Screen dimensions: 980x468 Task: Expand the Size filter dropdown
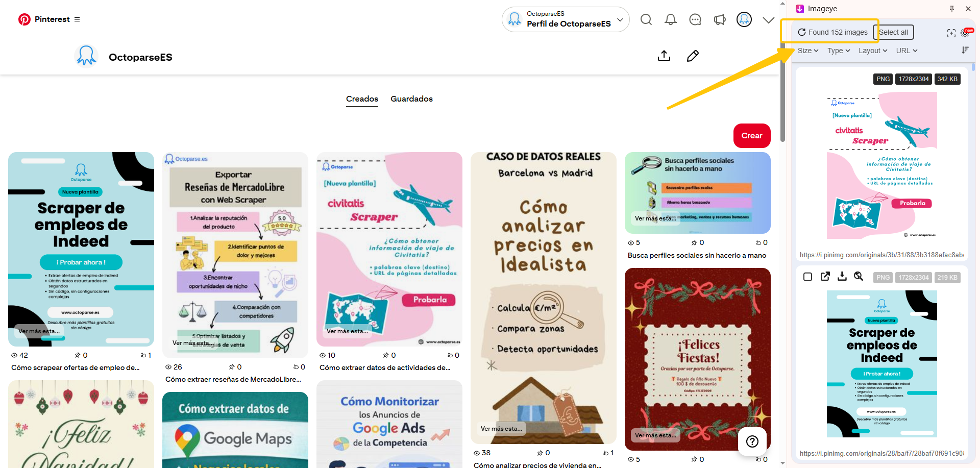807,51
